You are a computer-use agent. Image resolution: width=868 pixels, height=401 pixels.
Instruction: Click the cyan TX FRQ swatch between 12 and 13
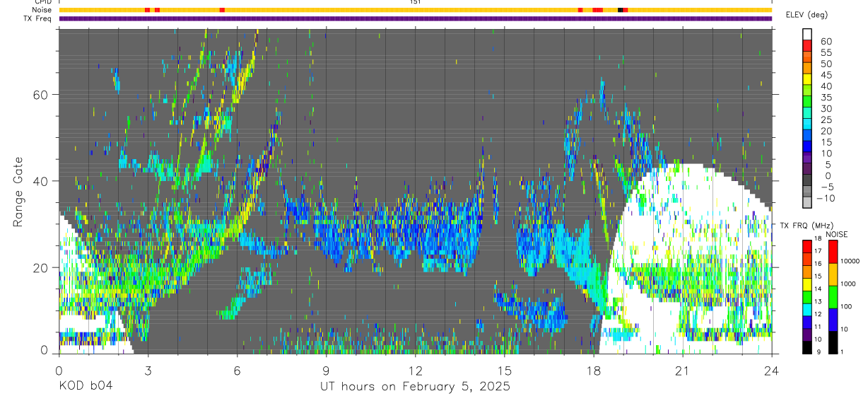(x=807, y=308)
